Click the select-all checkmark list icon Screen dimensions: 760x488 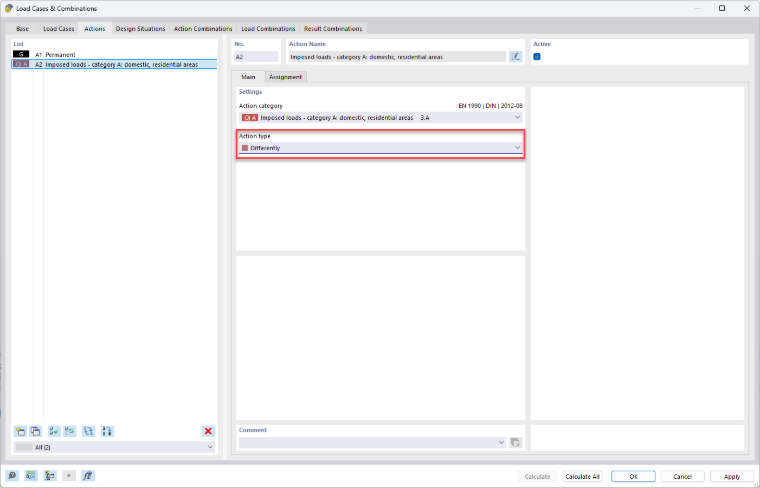pos(54,431)
